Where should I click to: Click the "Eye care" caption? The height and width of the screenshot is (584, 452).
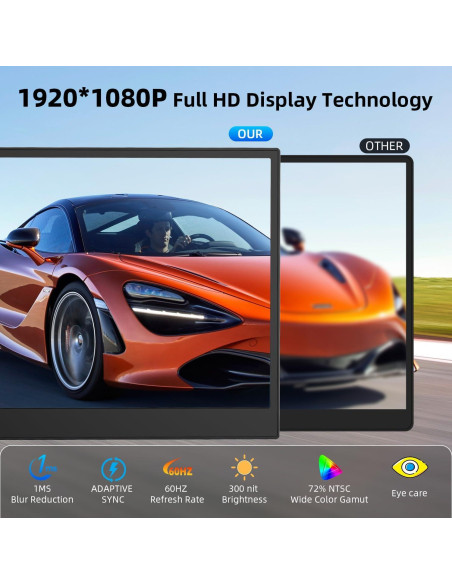coord(409,493)
